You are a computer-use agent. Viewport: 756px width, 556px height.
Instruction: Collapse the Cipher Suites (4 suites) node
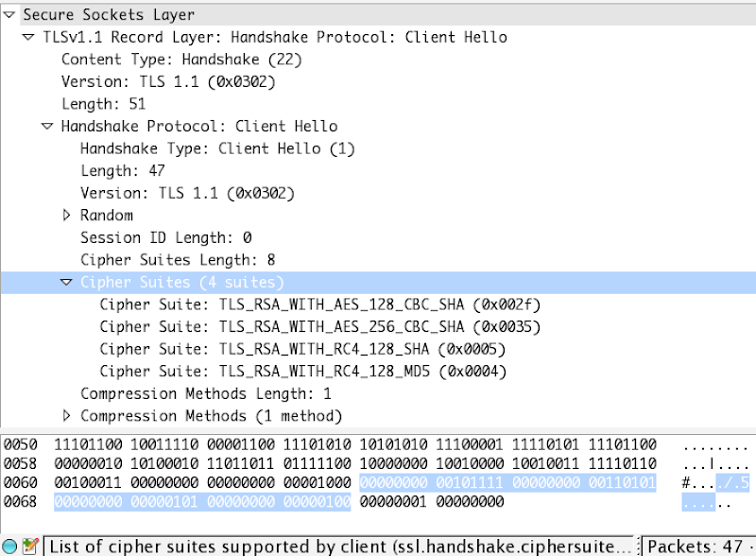66,283
